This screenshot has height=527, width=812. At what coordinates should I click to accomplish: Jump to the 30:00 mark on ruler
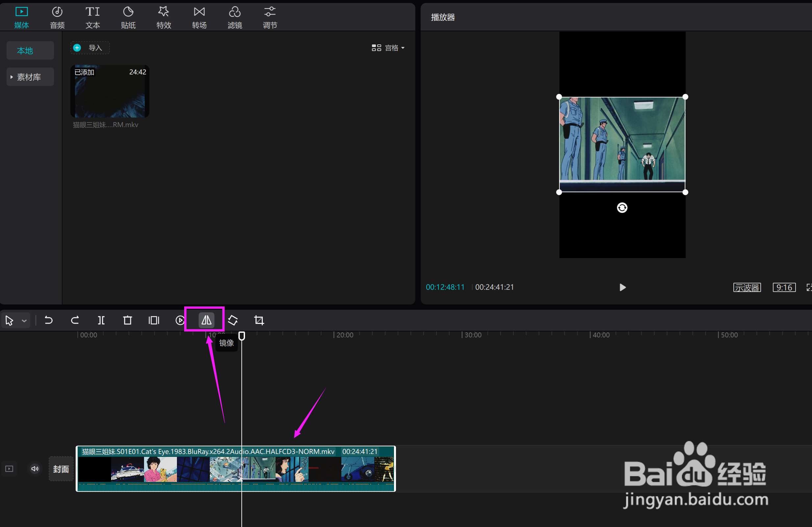tap(473, 335)
